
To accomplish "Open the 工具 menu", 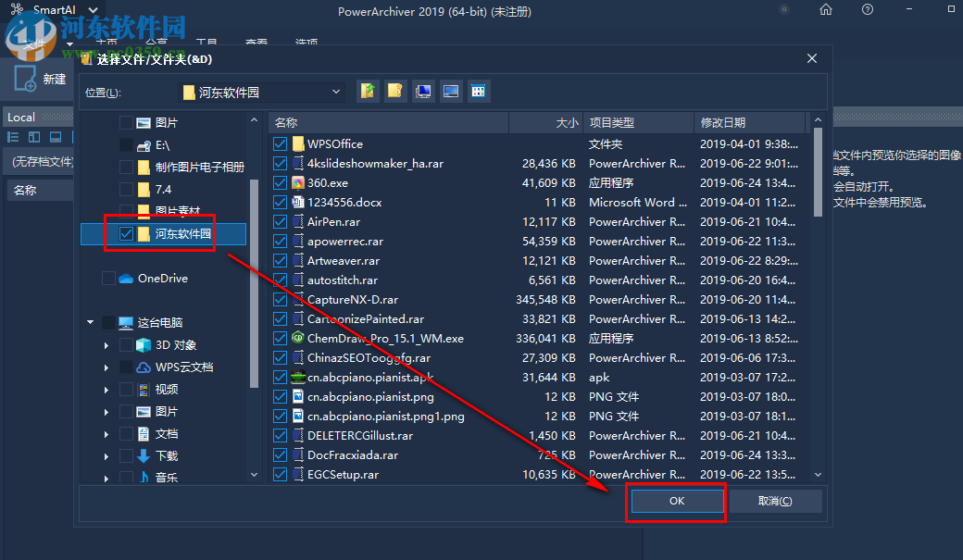I will point(206,42).
